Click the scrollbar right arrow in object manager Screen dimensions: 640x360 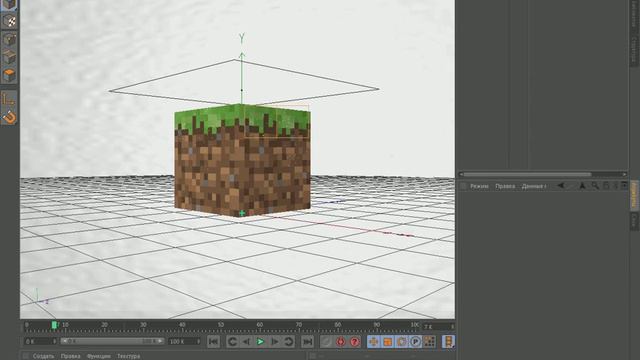coord(624,174)
